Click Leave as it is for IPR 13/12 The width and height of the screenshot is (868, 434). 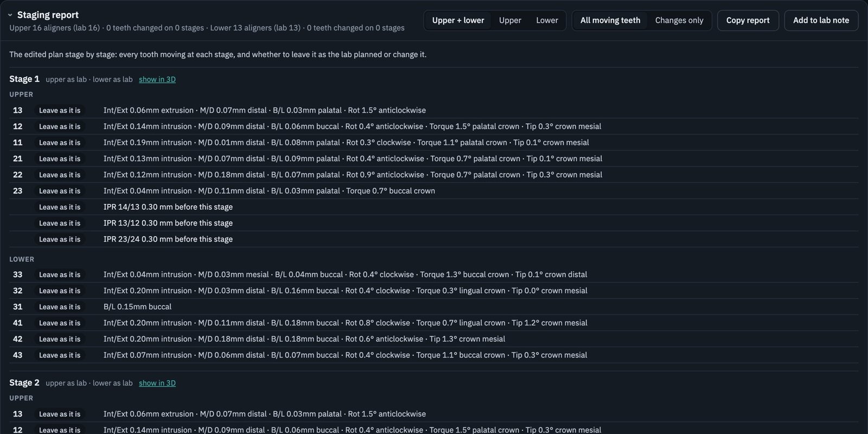(60, 224)
